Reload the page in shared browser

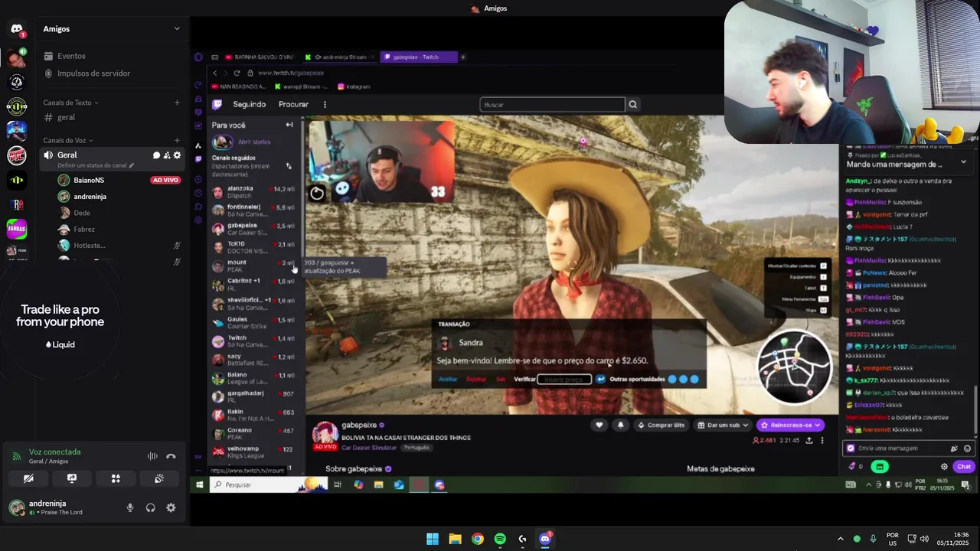[x=237, y=73]
